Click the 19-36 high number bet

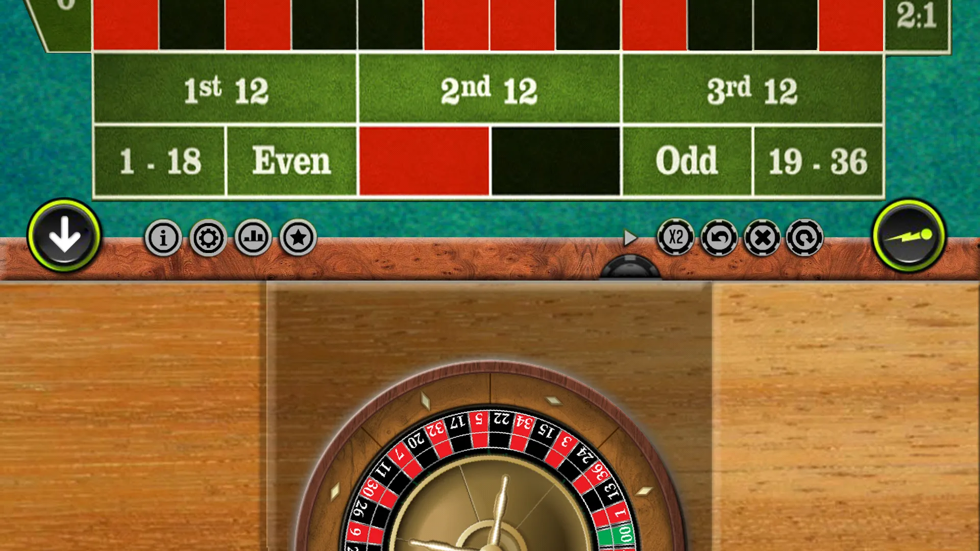(819, 161)
